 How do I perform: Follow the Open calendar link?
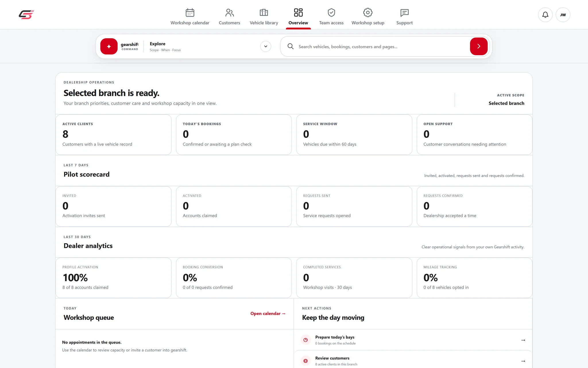pyautogui.click(x=268, y=313)
